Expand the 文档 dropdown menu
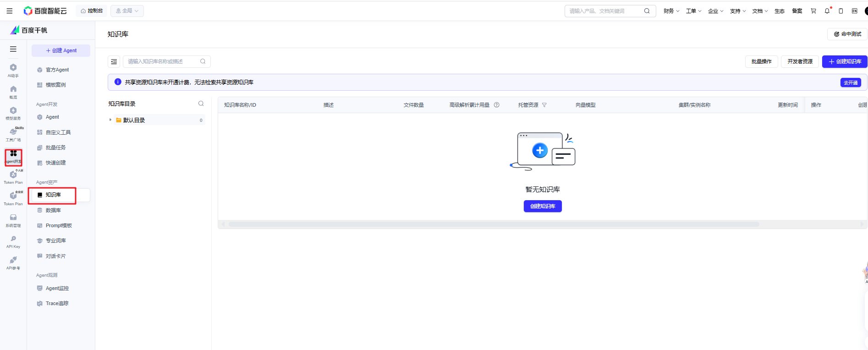This screenshot has width=868, height=350. click(x=760, y=11)
